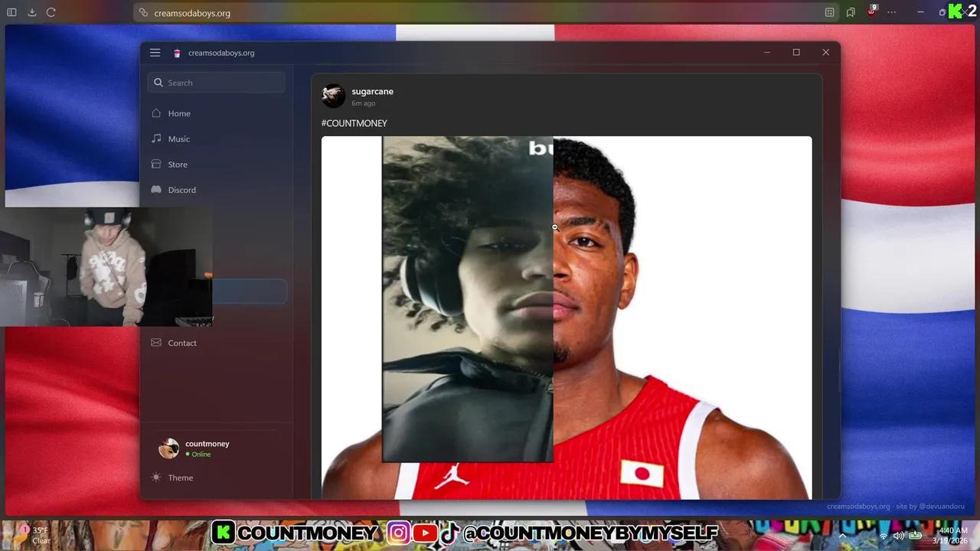Show hidden tray icons with the chevron
This screenshot has height=551, width=980.
tap(842, 536)
